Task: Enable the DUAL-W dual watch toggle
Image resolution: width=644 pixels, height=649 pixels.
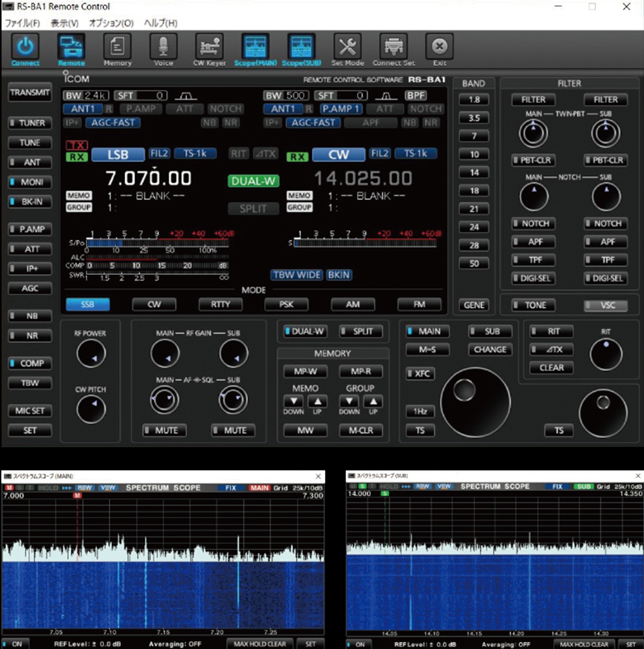Action: (304, 331)
